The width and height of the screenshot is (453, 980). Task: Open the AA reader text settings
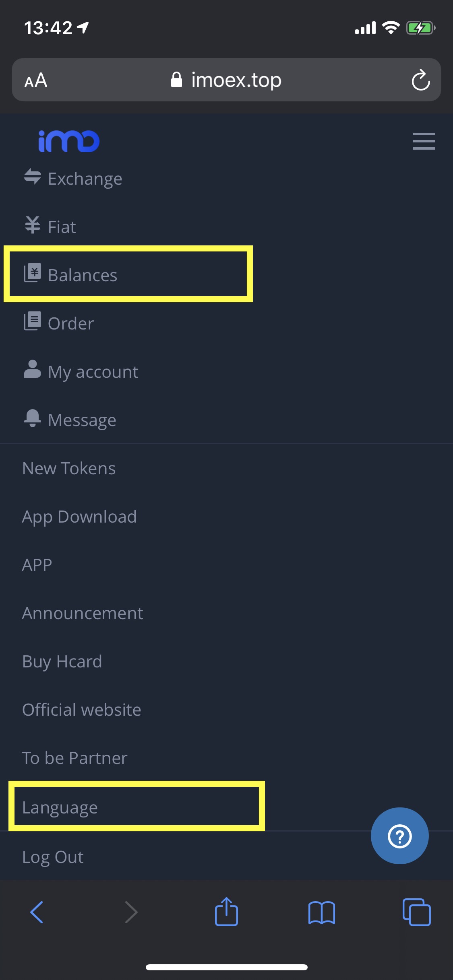tap(36, 80)
